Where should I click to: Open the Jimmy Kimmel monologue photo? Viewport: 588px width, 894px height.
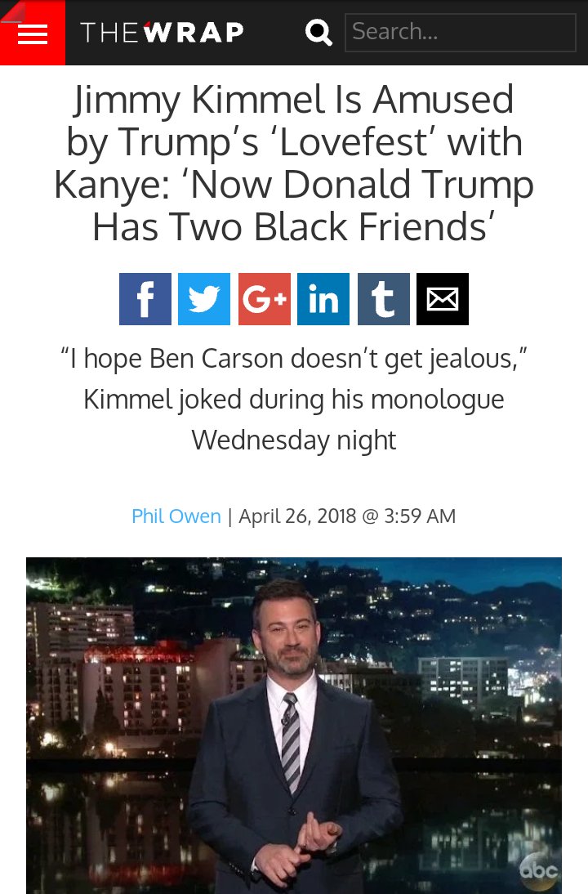[x=294, y=725]
